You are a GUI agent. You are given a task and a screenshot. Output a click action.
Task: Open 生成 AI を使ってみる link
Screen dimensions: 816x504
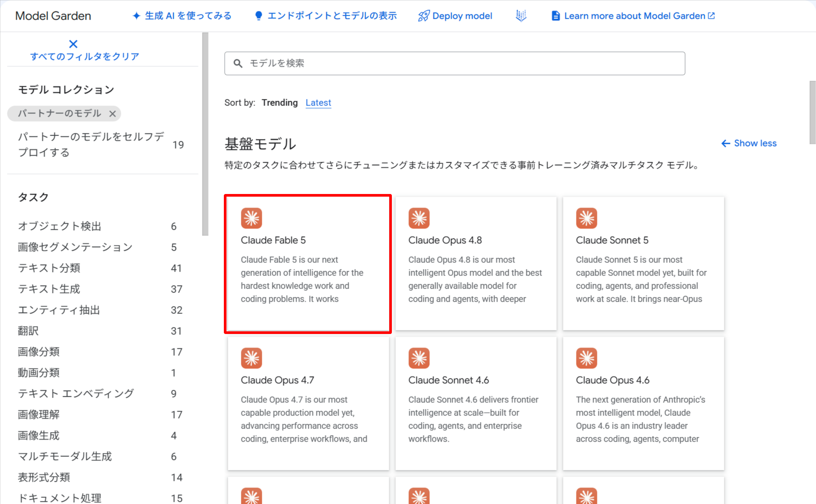click(188, 16)
